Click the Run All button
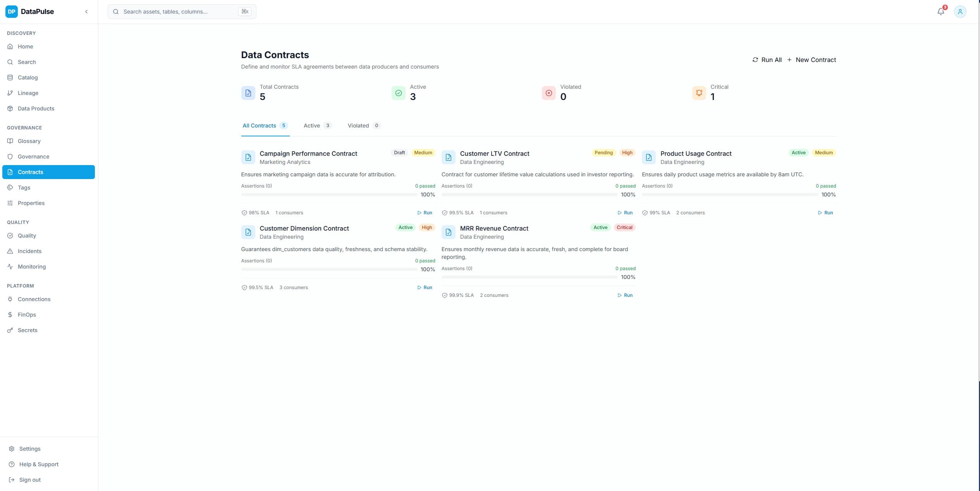This screenshot has height=491, width=980. click(x=767, y=60)
